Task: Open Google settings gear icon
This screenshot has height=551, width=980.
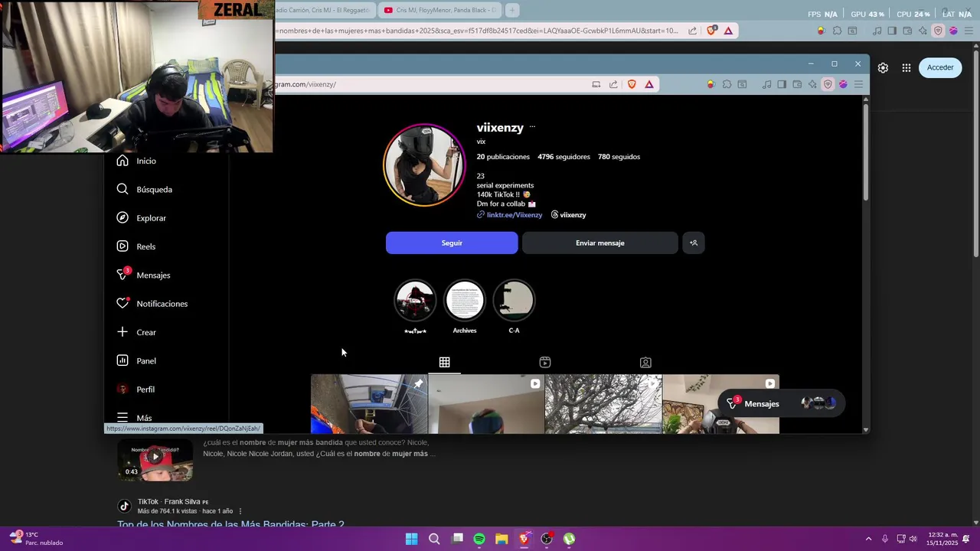Action: pos(883,67)
